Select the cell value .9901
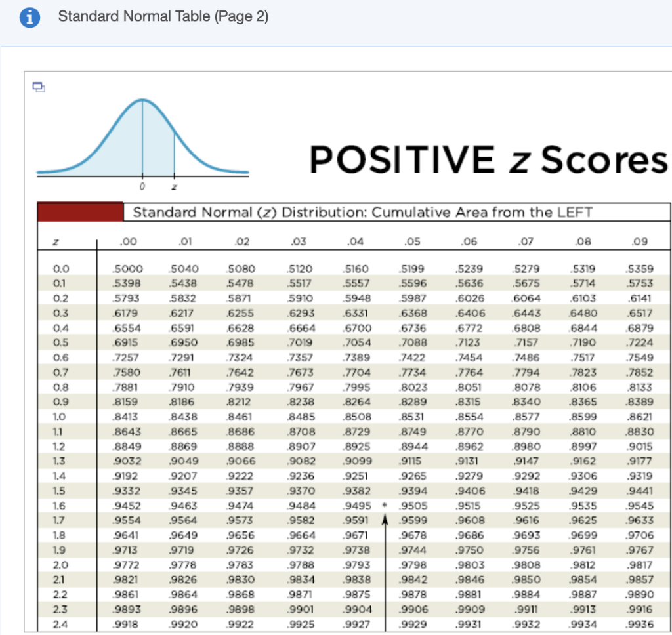Viewport: 672px width, 635px height. pos(300,609)
